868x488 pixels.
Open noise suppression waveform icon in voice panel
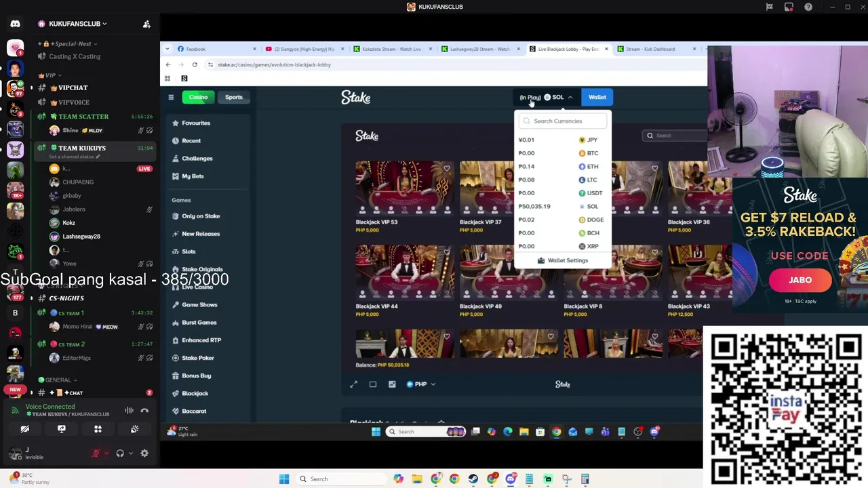click(129, 410)
